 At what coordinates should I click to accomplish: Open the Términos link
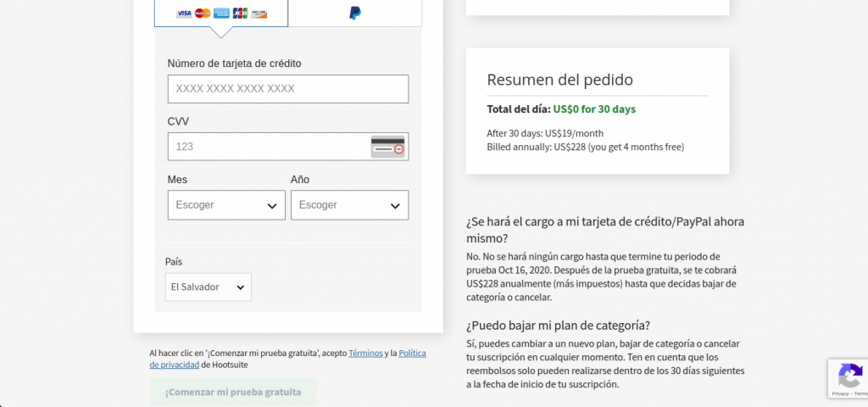[365, 354]
